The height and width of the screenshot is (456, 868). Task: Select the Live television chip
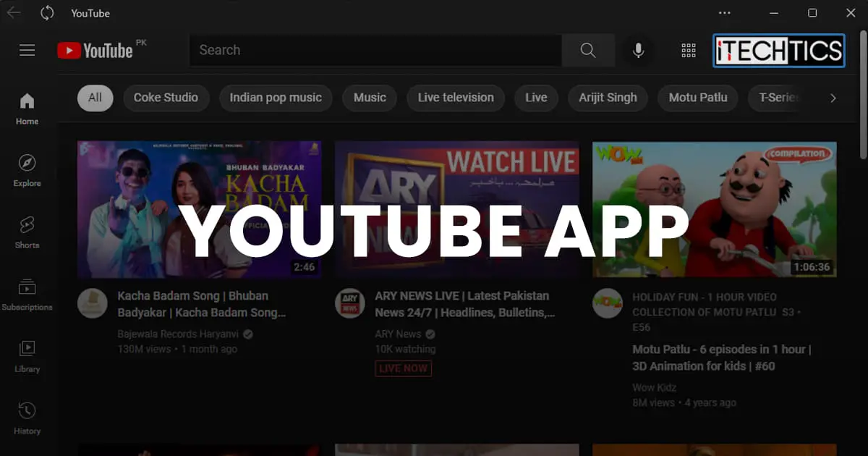tap(456, 98)
